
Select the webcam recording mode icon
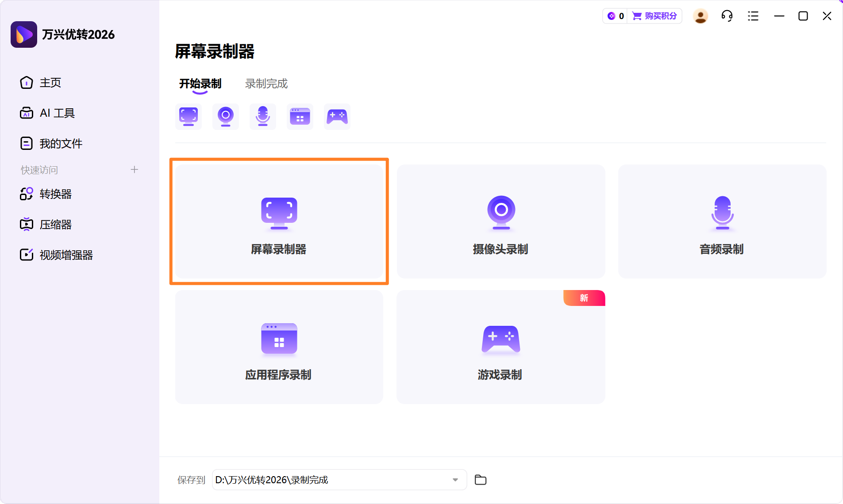pos(226,116)
